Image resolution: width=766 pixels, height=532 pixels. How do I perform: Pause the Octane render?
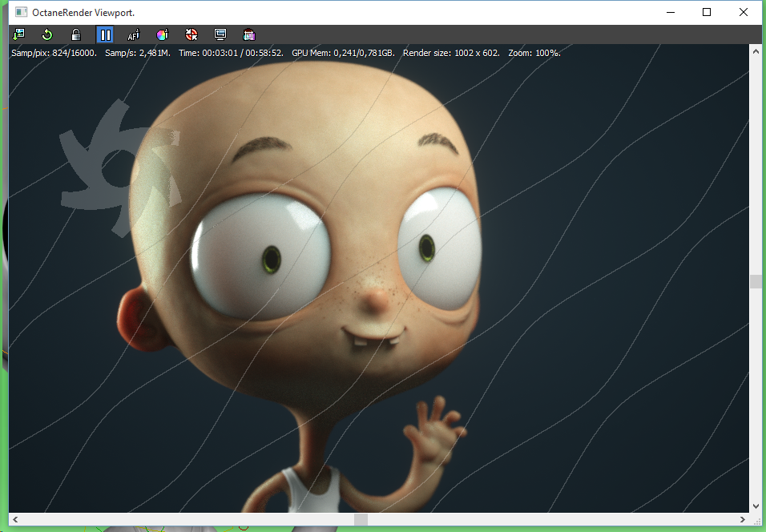[x=105, y=34]
